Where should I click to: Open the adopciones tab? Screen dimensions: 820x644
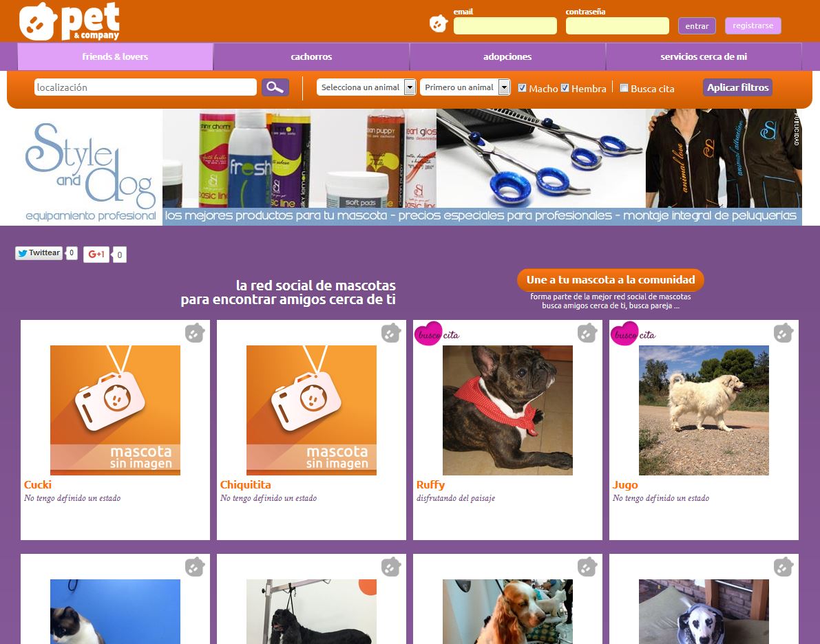coord(507,56)
